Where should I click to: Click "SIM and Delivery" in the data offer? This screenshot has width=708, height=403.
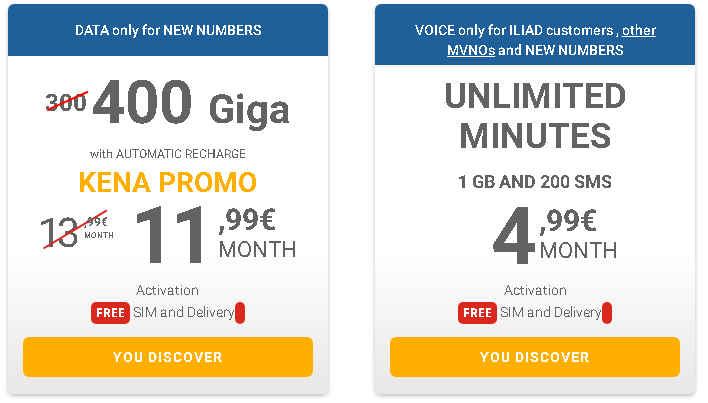(184, 312)
